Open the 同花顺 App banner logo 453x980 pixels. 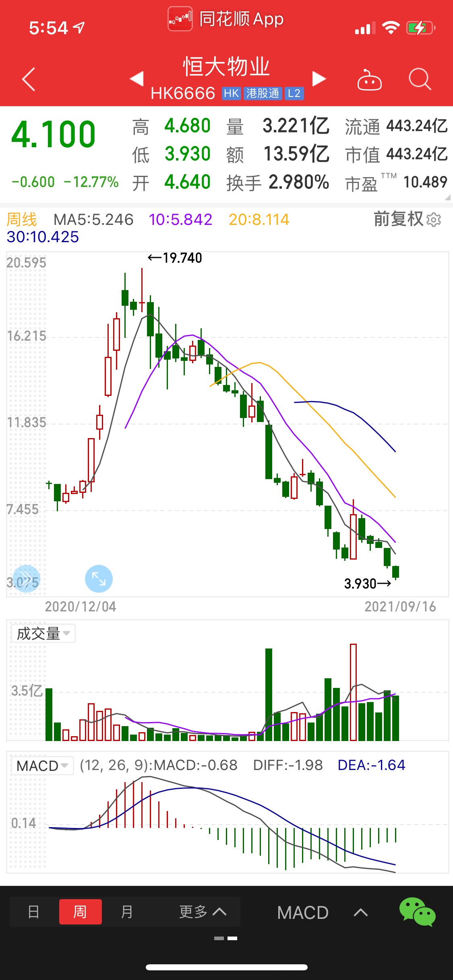pyautogui.click(x=180, y=19)
